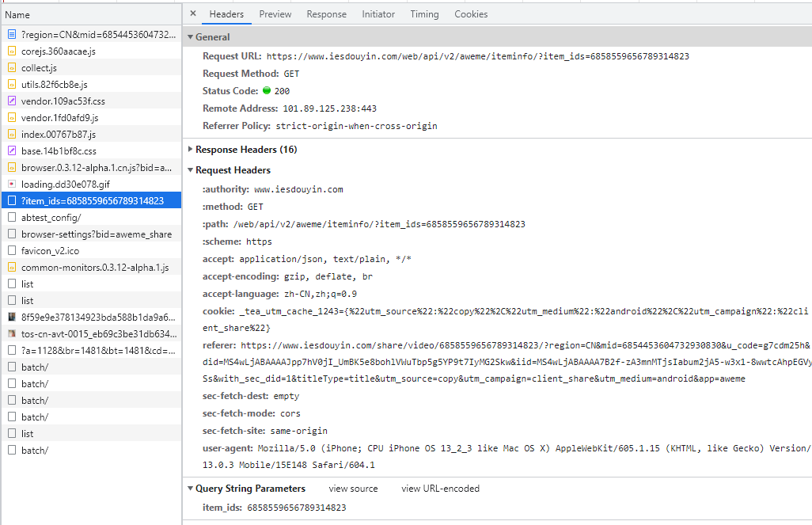
Task: Select common-monitors.0.3.12-alpha.1.js request
Action: [92, 267]
